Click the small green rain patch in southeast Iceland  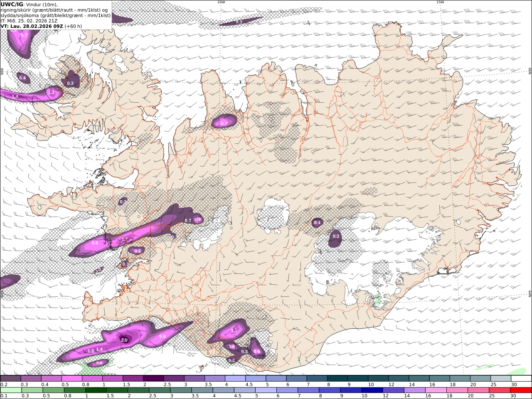tap(378, 300)
